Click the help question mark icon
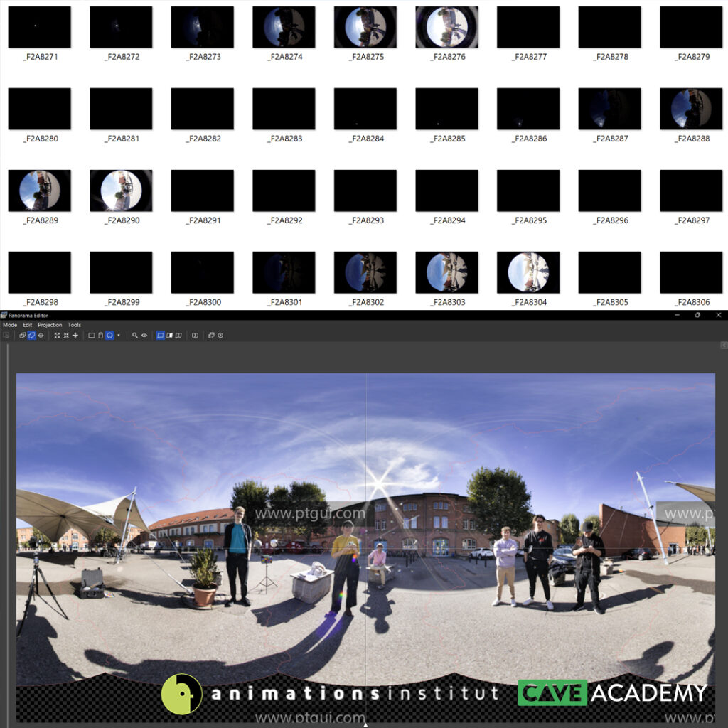The image size is (728, 728). (220, 335)
